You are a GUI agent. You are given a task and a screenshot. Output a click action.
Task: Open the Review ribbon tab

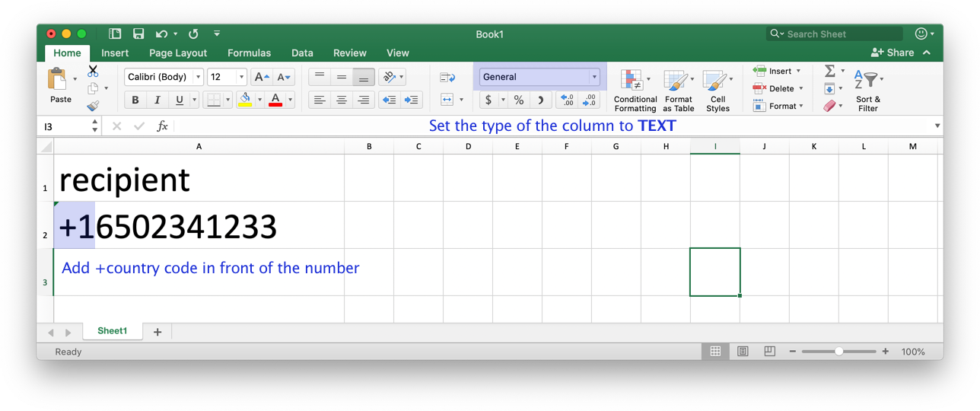(x=349, y=53)
